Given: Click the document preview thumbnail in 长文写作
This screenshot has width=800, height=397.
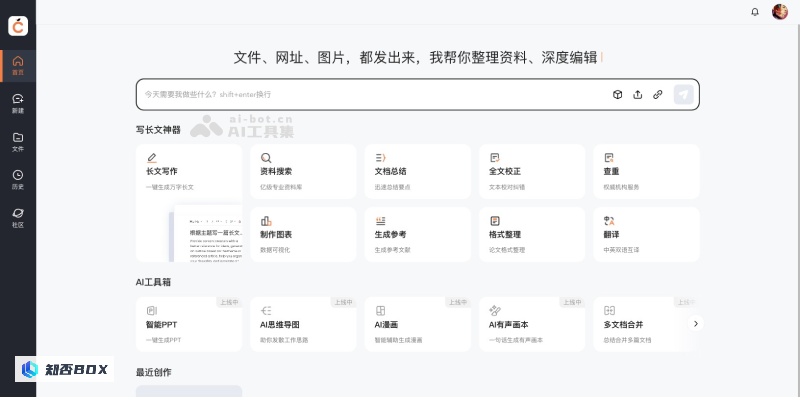Looking at the screenshot, I should 206,234.
